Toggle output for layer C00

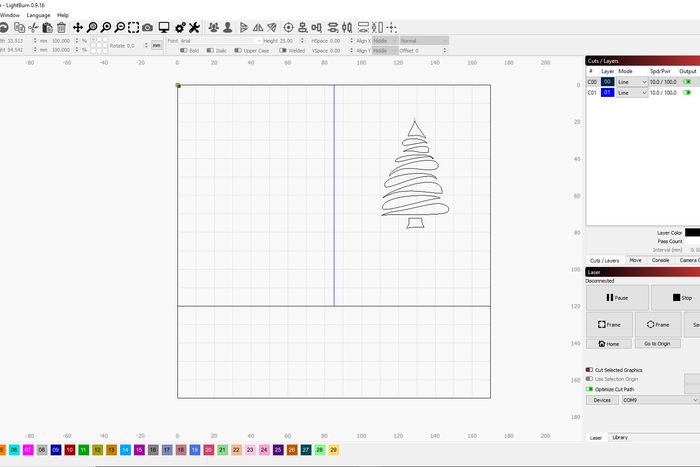[687, 81]
